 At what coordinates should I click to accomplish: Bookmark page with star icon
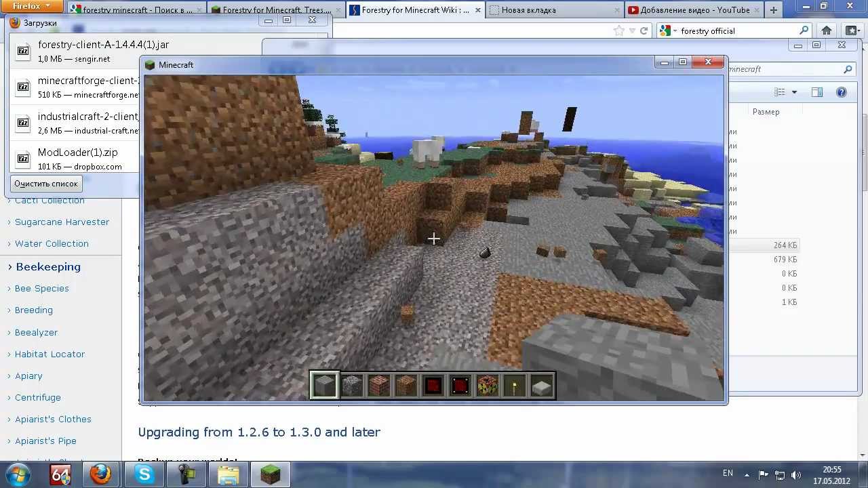click(x=618, y=30)
